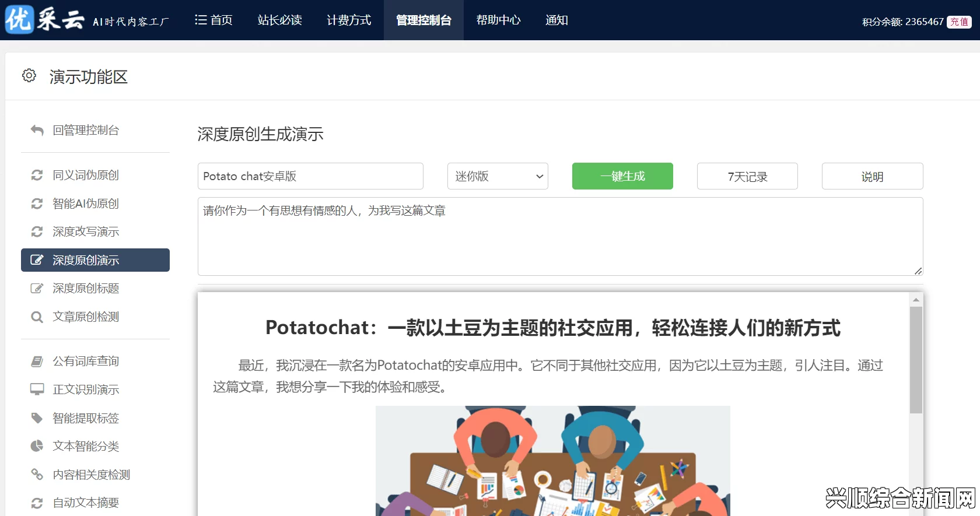
Task: Open the 通知 menu item
Action: [556, 20]
